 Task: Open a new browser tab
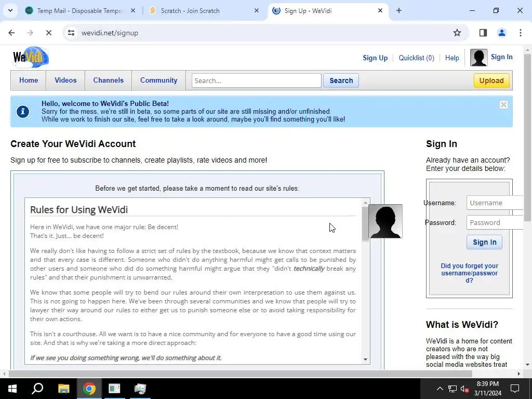coord(399,10)
